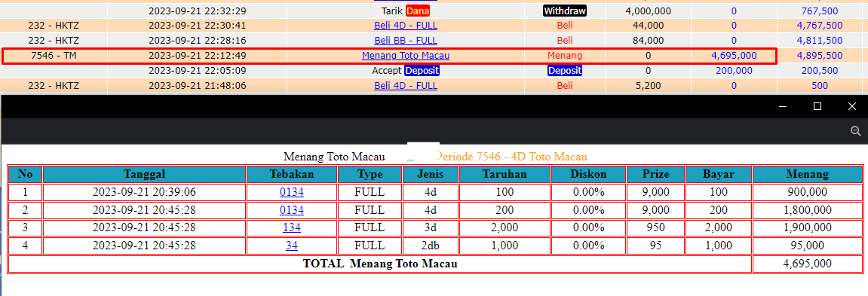Close the popup window
The image size is (868, 296).
click(x=852, y=106)
